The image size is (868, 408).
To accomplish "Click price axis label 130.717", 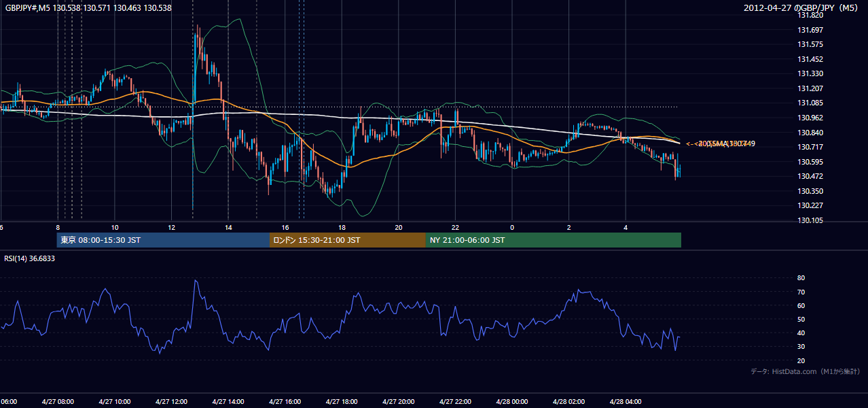I will click(810, 147).
